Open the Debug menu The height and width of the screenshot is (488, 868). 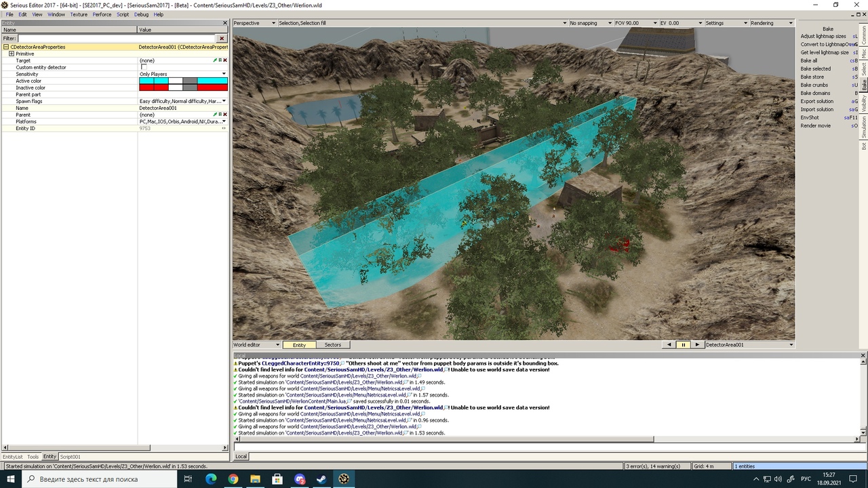(x=141, y=14)
